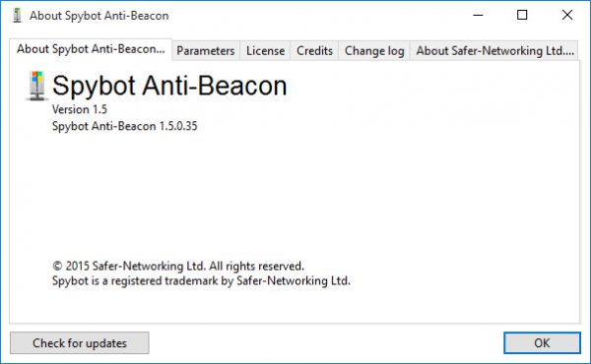Maximize the About window
Image resolution: width=591 pixels, height=364 pixels.
522,15
